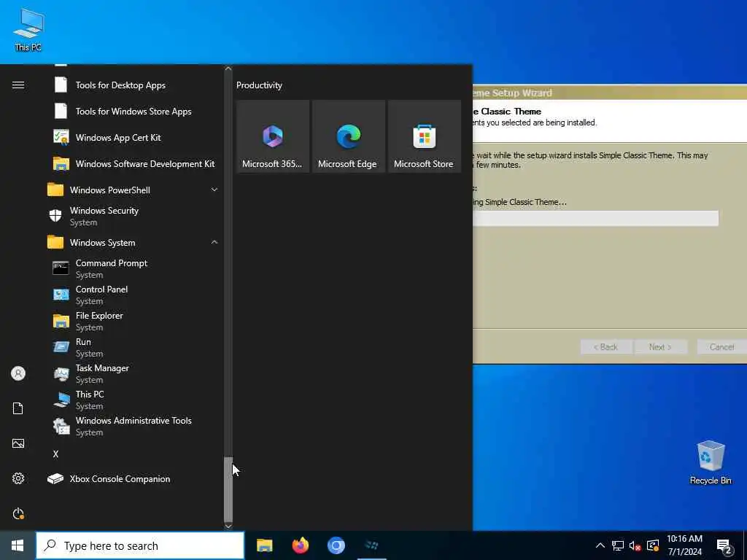The height and width of the screenshot is (560, 747).
Task: Launch Chromium browser from taskbar
Action: click(336, 545)
